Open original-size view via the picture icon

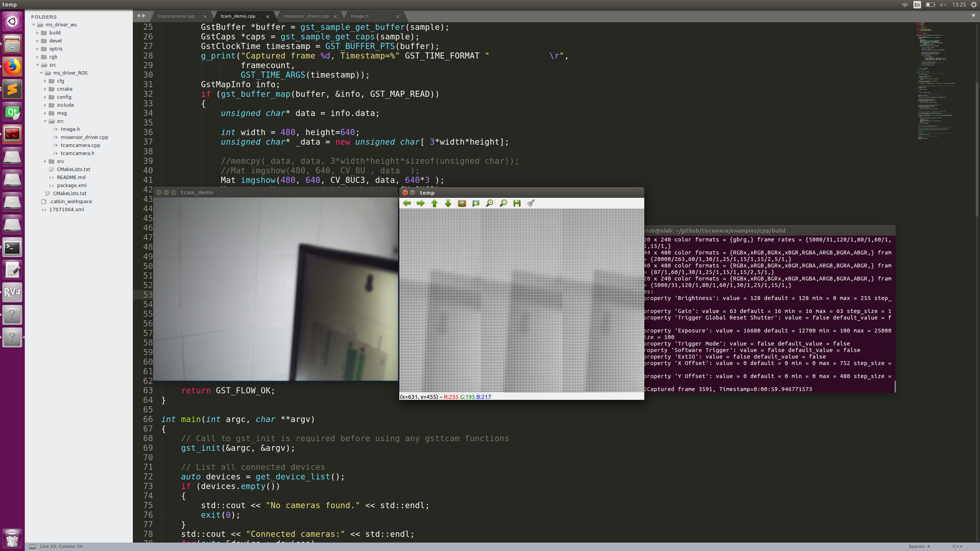[462, 203]
